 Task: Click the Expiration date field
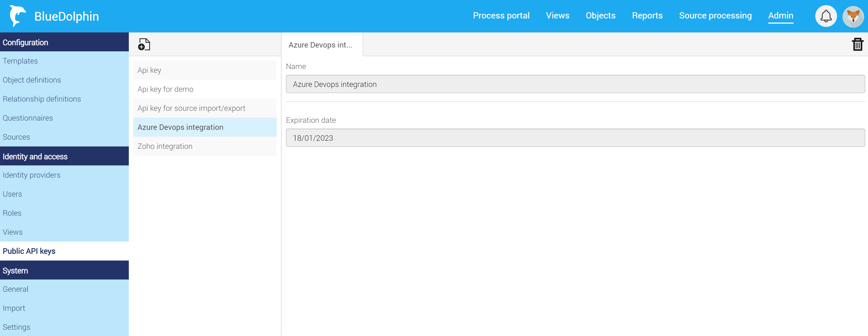point(575,138)
